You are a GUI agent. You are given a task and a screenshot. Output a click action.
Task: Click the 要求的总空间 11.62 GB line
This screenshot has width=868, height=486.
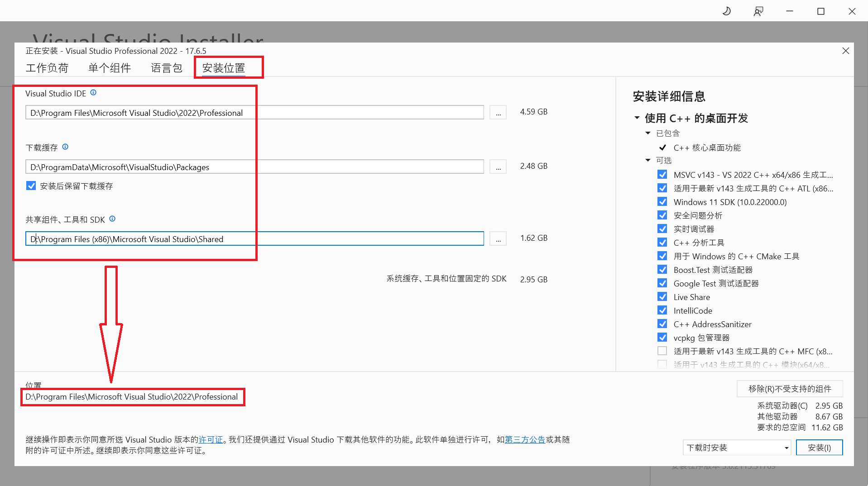(x=800, y=428)
